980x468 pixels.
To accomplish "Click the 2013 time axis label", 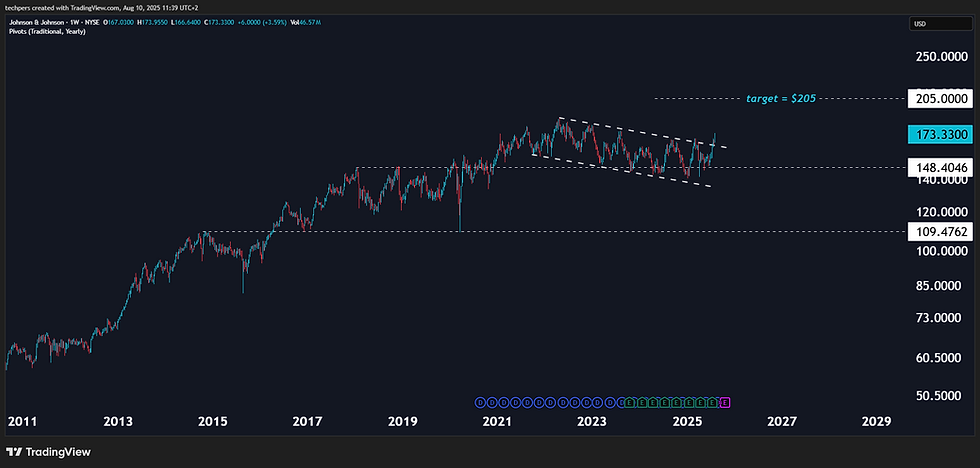I will (x=118, y=422).
